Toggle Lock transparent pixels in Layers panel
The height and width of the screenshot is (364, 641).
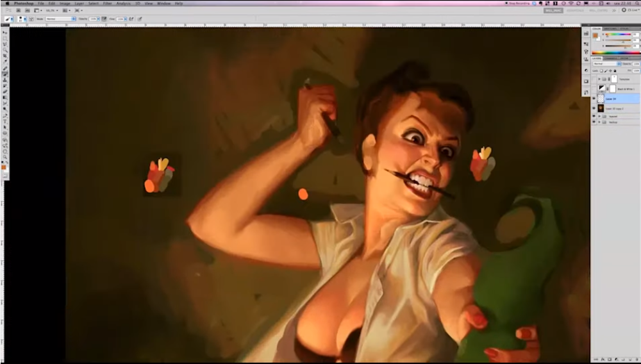(x=601, y=70)
